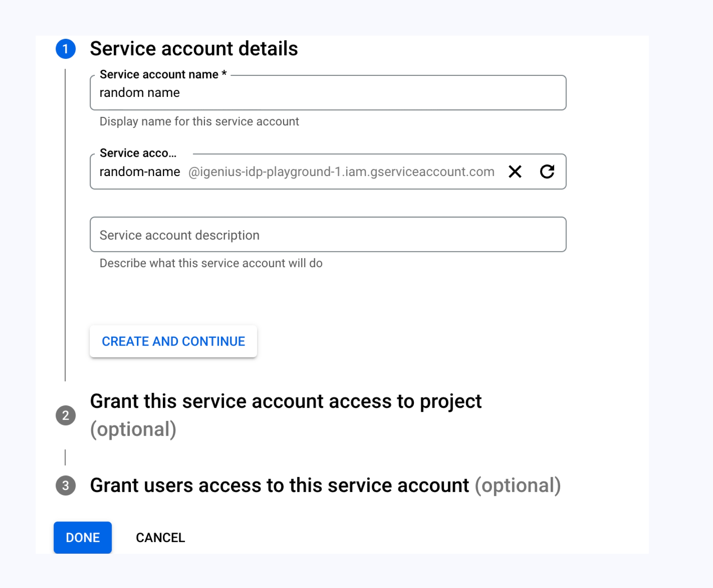
Task: Click the truncated Service acco... field label
Action: point(138,153)
